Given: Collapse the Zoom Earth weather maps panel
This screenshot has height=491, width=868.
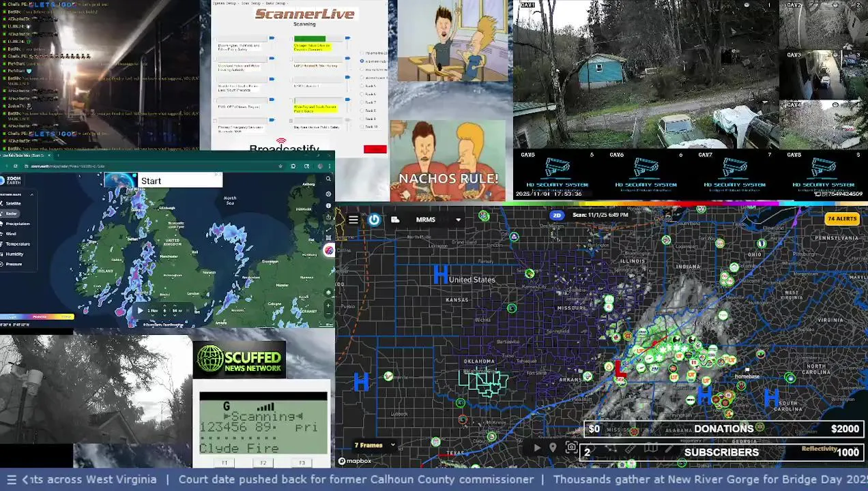Looking at the screenshot, I should pyautogui.click(x=31, y=194).
